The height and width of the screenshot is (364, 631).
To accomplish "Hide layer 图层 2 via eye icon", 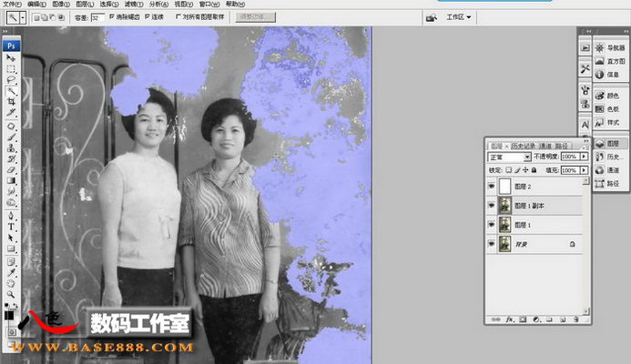I will click(492, 187).
